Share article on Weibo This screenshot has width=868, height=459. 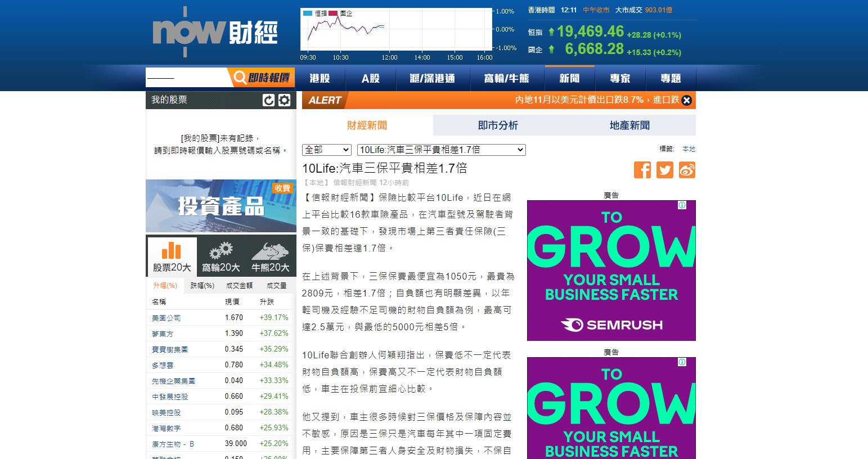(687, 170)
